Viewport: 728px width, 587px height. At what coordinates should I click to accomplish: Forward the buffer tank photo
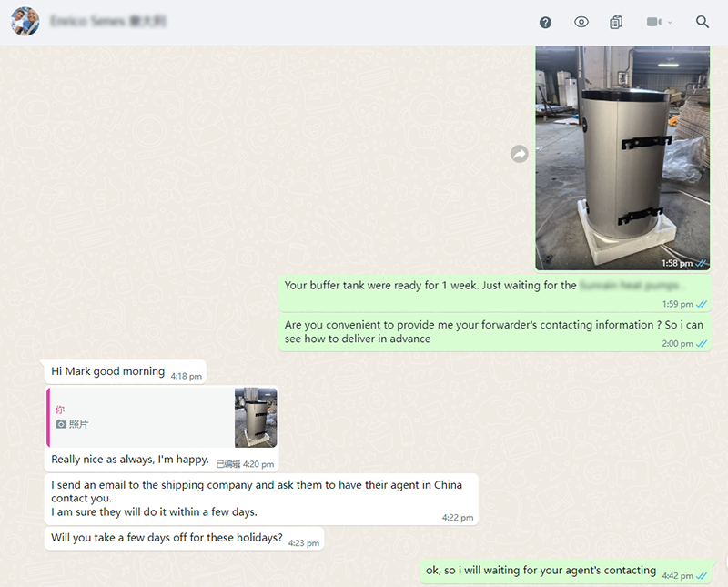pos(519,154)
